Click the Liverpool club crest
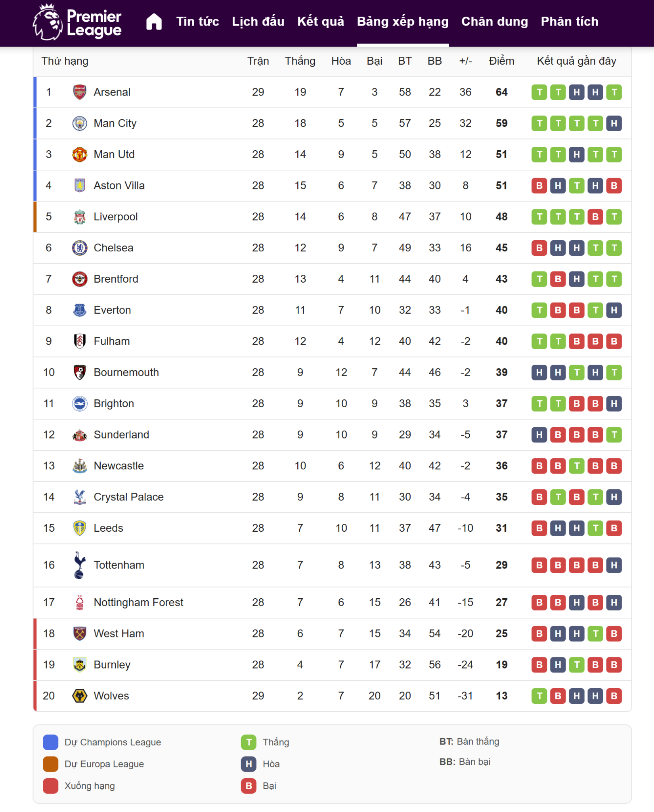Screen dimensions: 654x812 click(x=80, y=217)
